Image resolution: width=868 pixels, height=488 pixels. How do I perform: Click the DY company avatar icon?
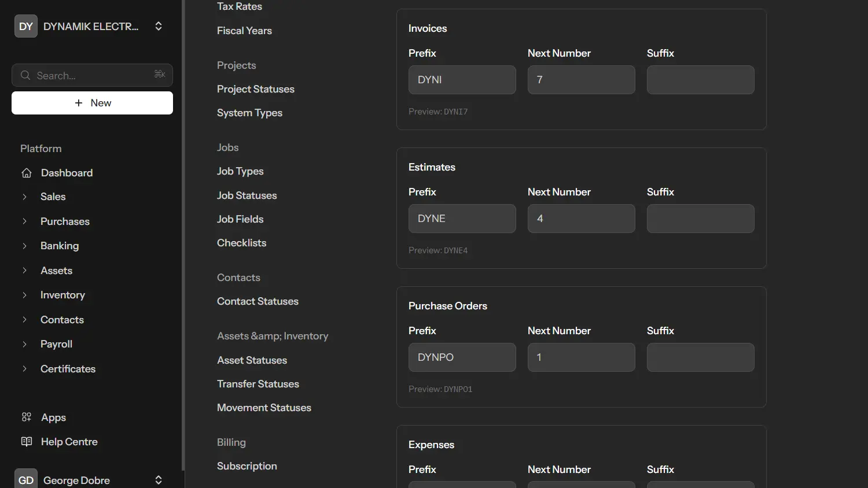(x=26, y=26)
